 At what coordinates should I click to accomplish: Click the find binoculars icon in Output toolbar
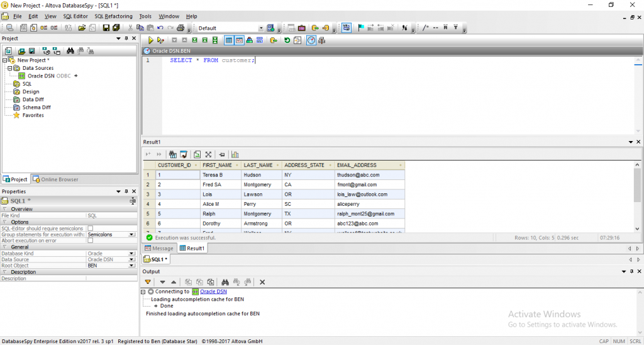click(236, 282)
